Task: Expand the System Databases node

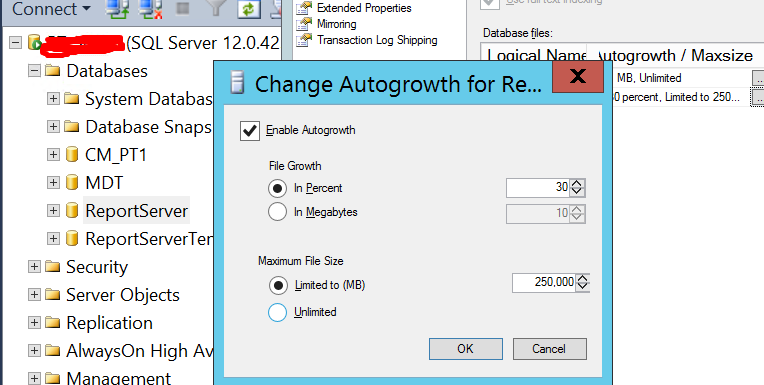Action: click(53, 99)
